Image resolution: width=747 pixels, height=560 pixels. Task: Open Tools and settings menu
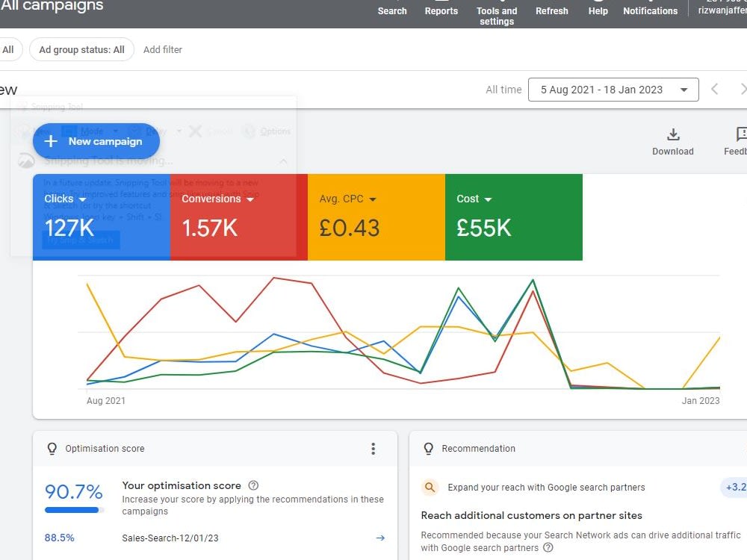[497, 15]
